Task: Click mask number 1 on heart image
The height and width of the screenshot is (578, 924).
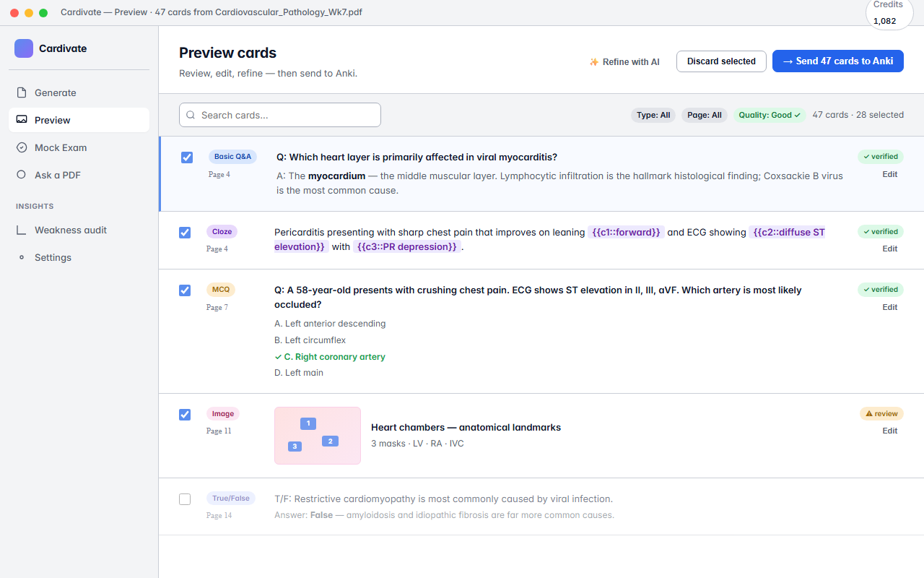Action: 308,423
